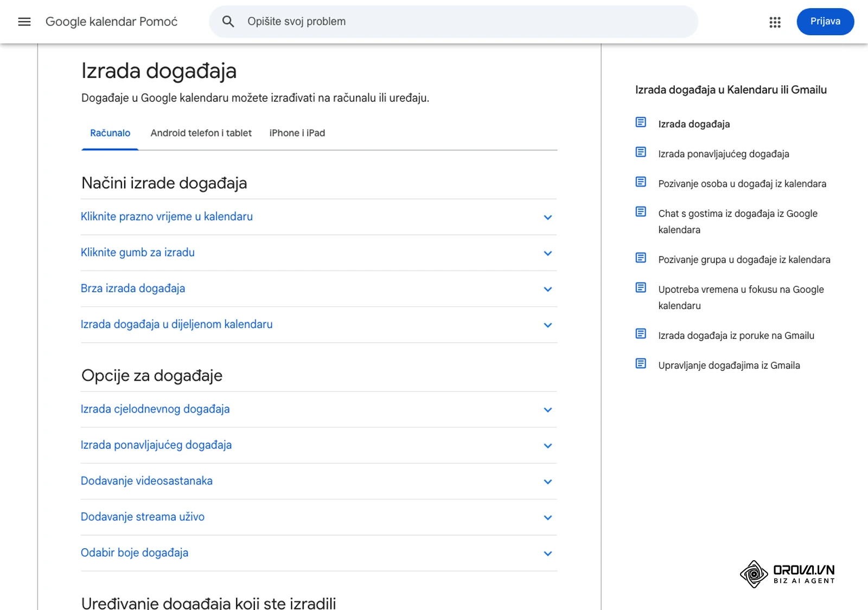Open sidebar article Izrada ponavljajućeg događaja
This screenshot has width=868, height=610.
(x=724, y=154)
